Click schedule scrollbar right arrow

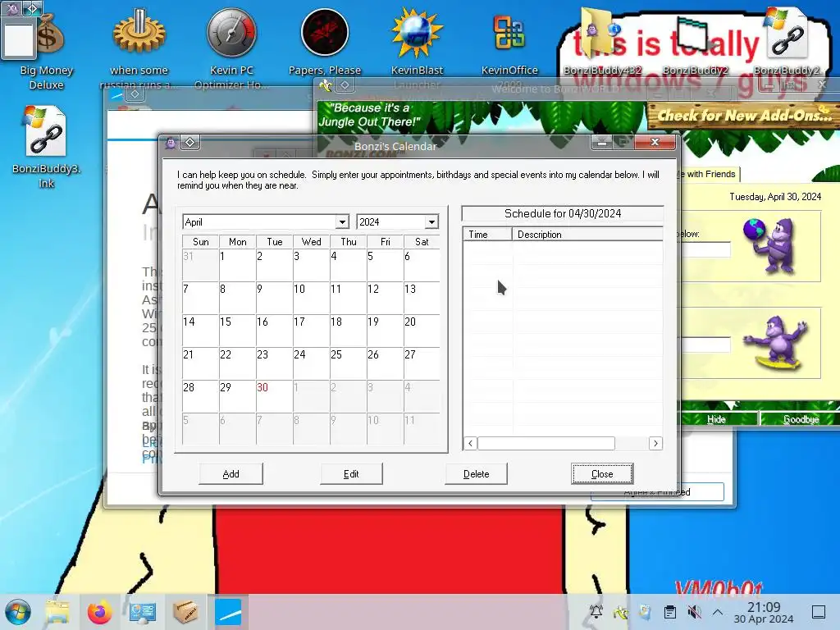click(655, 443)
